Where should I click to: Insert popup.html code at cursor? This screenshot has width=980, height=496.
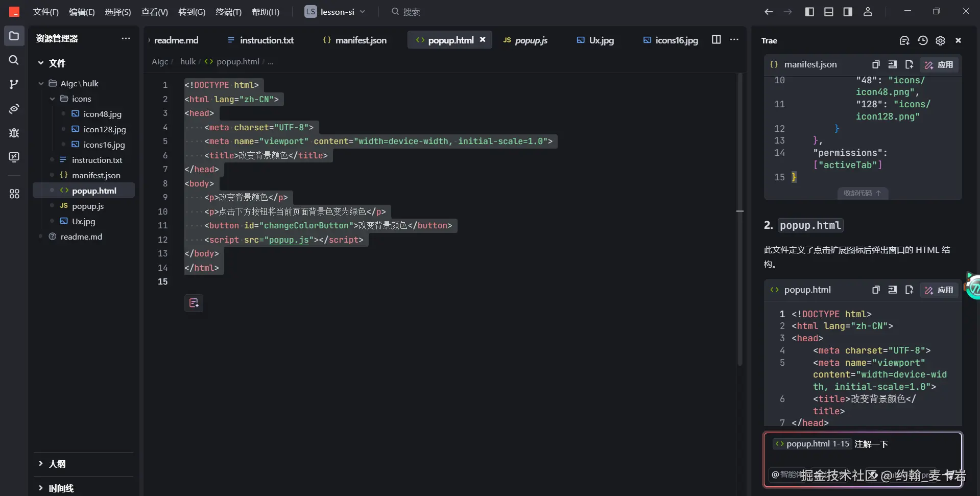coord(892,290)
